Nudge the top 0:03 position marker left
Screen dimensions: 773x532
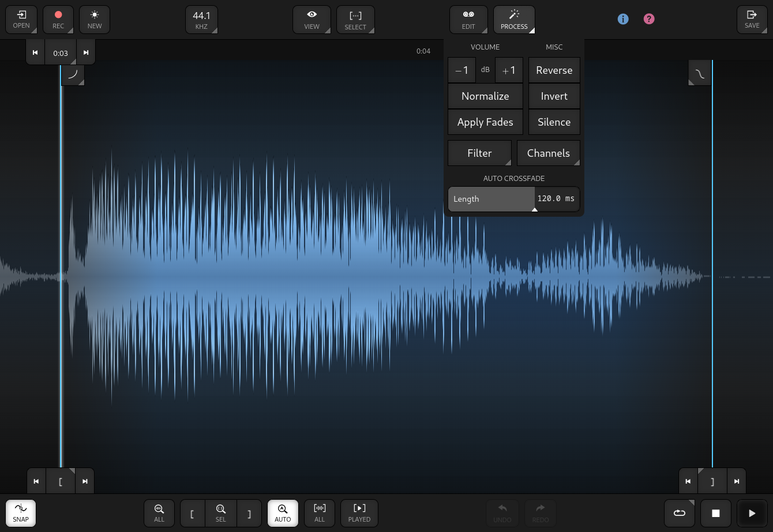(35, 52)
